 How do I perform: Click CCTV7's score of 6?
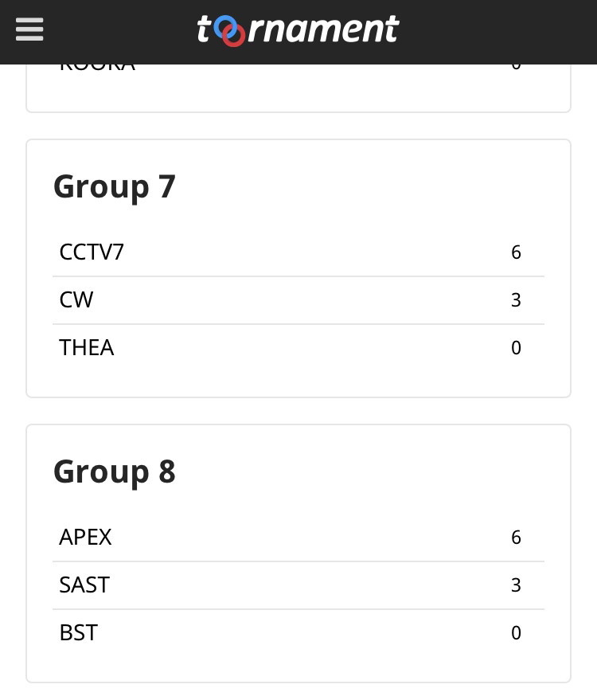point(516,252)
